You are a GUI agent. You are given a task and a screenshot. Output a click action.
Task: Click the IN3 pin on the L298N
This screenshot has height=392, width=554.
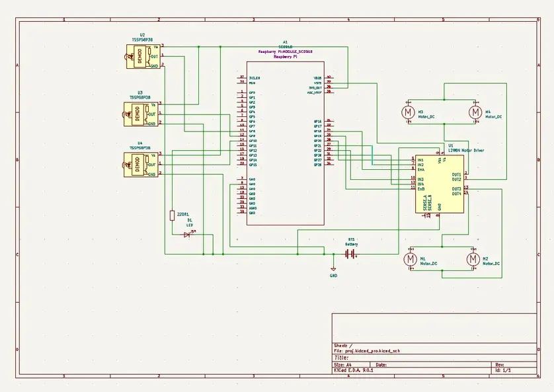coord(420,179)
